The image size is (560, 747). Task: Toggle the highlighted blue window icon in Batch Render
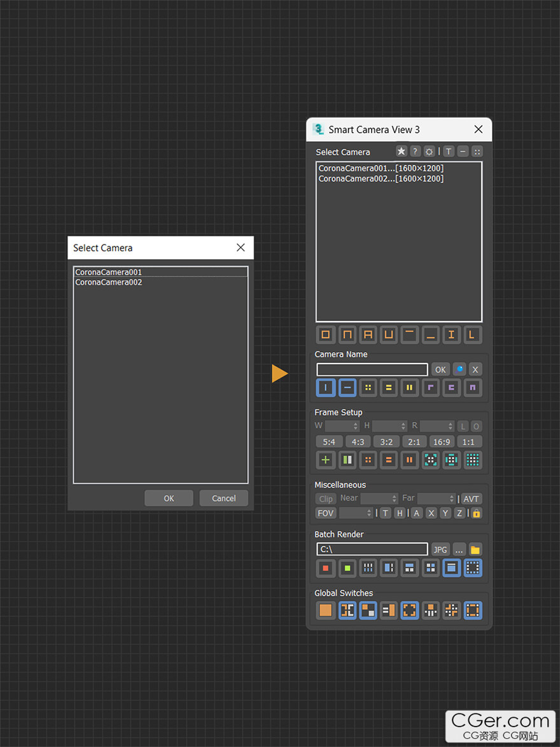[451, 568]
